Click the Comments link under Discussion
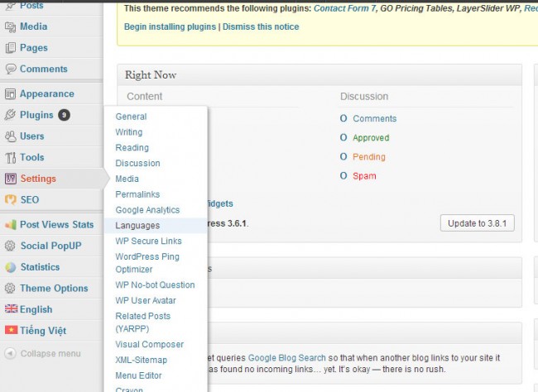Viewport: 538px width, 392px height. point(375,118)
